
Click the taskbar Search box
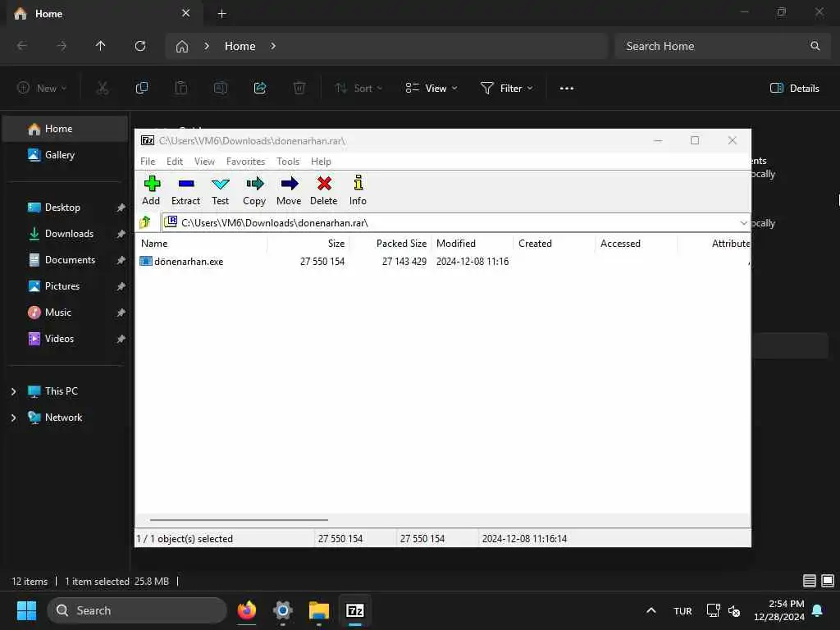pos(137,610)
